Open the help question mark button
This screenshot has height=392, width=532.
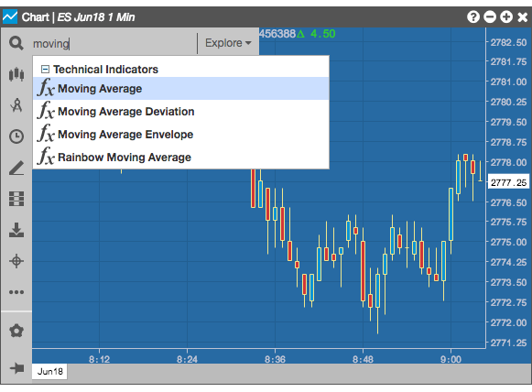click(x=473, y=16)
